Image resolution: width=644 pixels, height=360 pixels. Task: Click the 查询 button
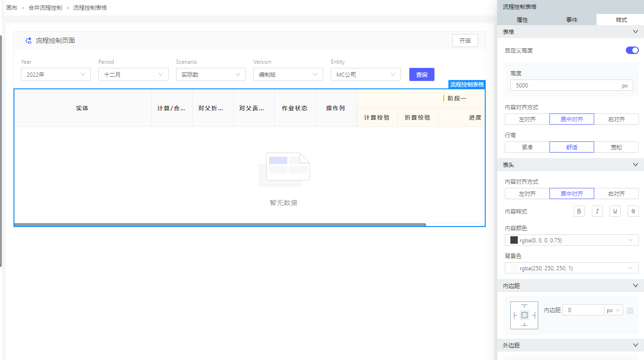(x=421, y=74)
